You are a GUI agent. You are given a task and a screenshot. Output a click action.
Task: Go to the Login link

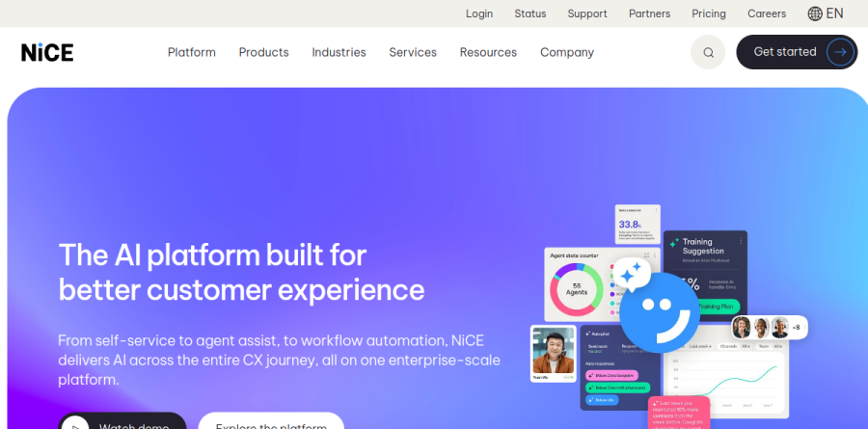pos(479,13)
